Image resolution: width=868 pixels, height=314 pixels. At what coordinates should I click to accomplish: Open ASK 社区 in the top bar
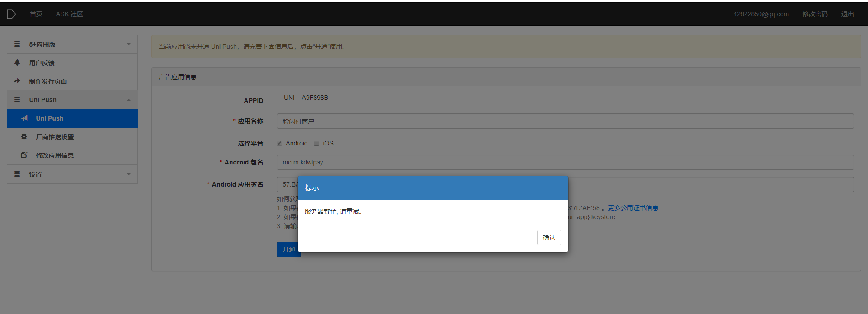[x=69, y=14]
